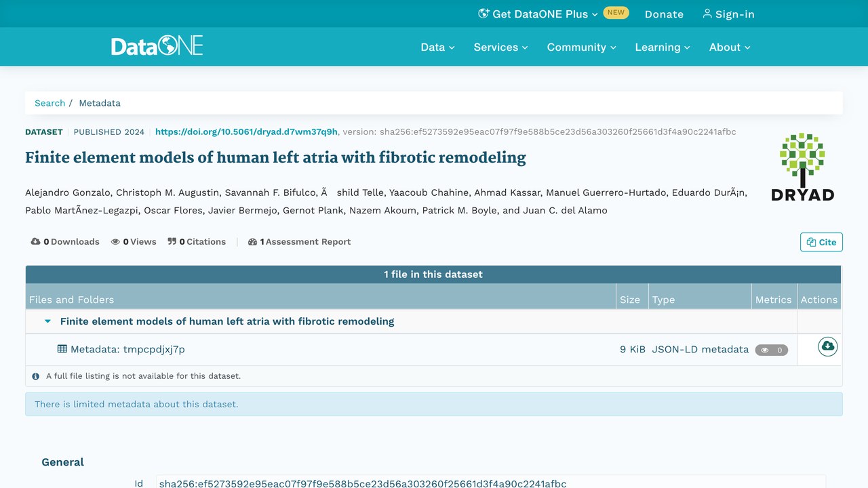Open the DRYAD repository logo
868x488 pixels.
point(802,167)
